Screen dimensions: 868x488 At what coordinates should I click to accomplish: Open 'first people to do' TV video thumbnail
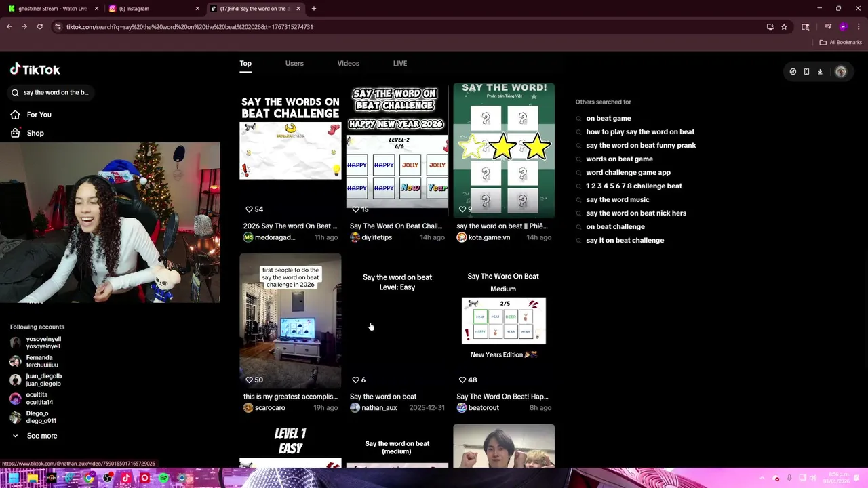coord(290,321)
